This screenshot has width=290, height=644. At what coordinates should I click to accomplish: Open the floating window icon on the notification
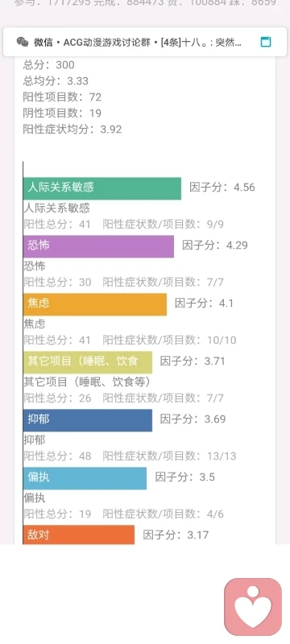(x=266, y=42)
